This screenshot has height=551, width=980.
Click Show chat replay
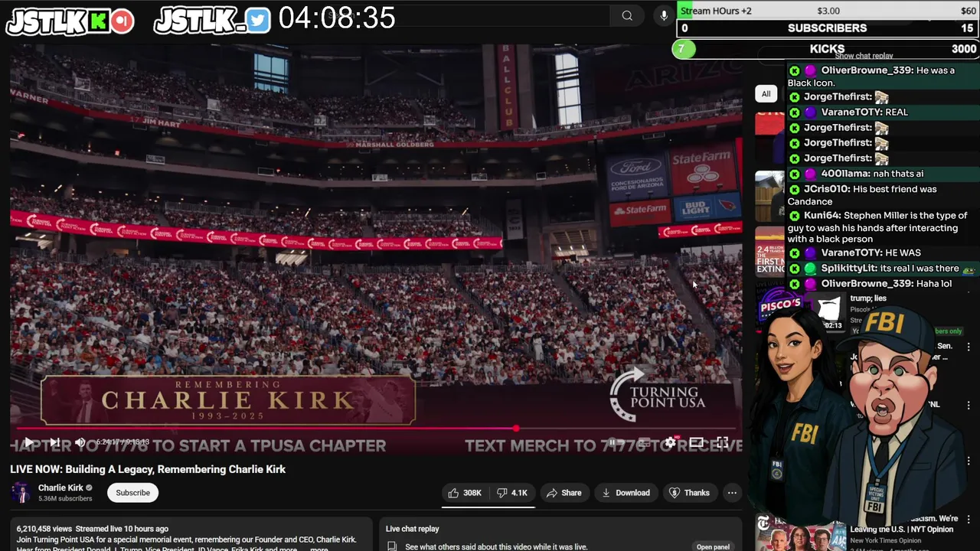pos(864,56)
